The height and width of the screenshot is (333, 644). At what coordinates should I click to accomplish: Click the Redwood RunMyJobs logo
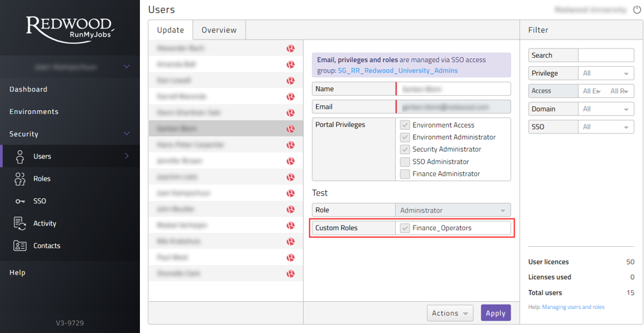pyautogui.click(x=69, y=29)
